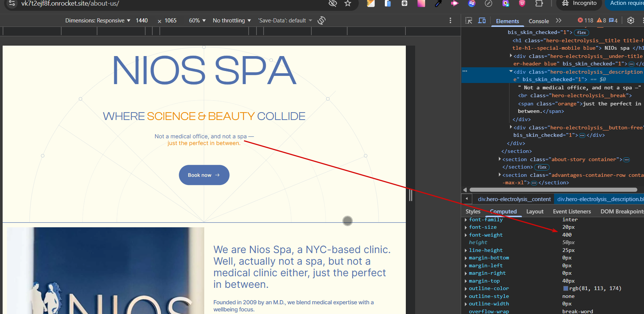The height and width of the screenshot is (314, 644).
Task: Select the Computed tab
Action: 503,212
